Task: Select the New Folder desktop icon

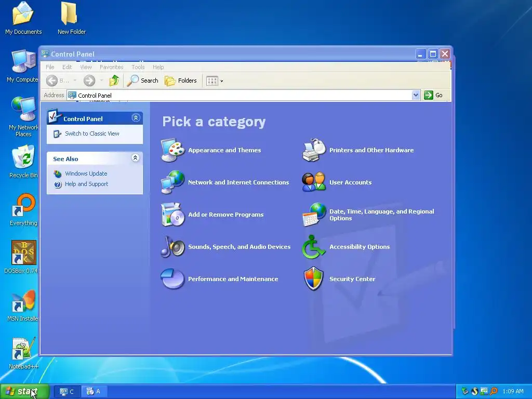Action: coord(69,14)
